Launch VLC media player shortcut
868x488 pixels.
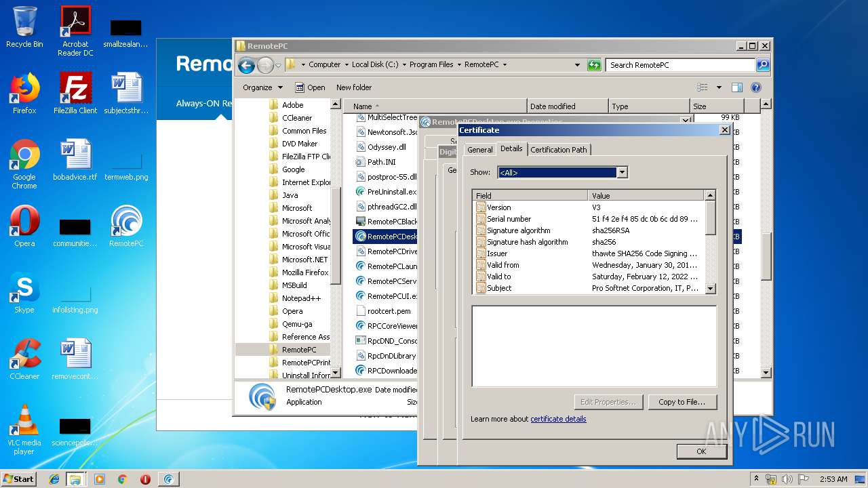coord(24,430)
